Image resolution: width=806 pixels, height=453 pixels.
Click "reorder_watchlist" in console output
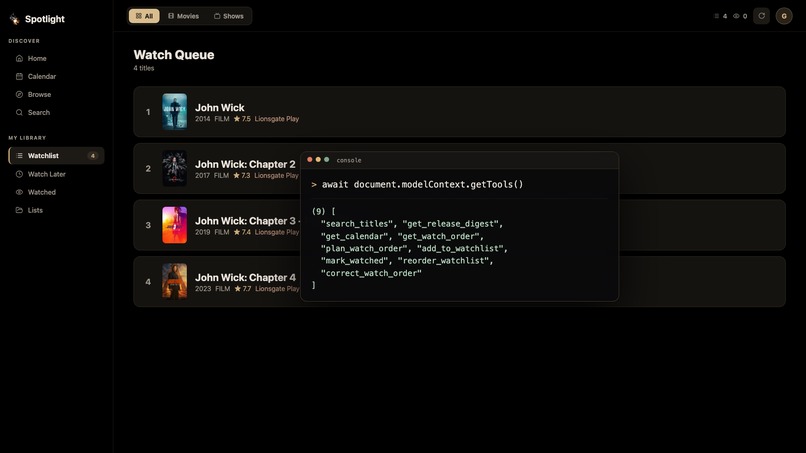tap(443, 261)
